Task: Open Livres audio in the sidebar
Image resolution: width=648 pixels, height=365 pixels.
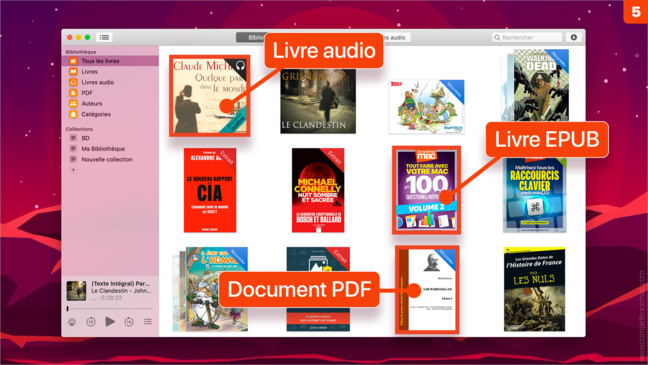Action: pyautogui.click(x=110, y=82)
